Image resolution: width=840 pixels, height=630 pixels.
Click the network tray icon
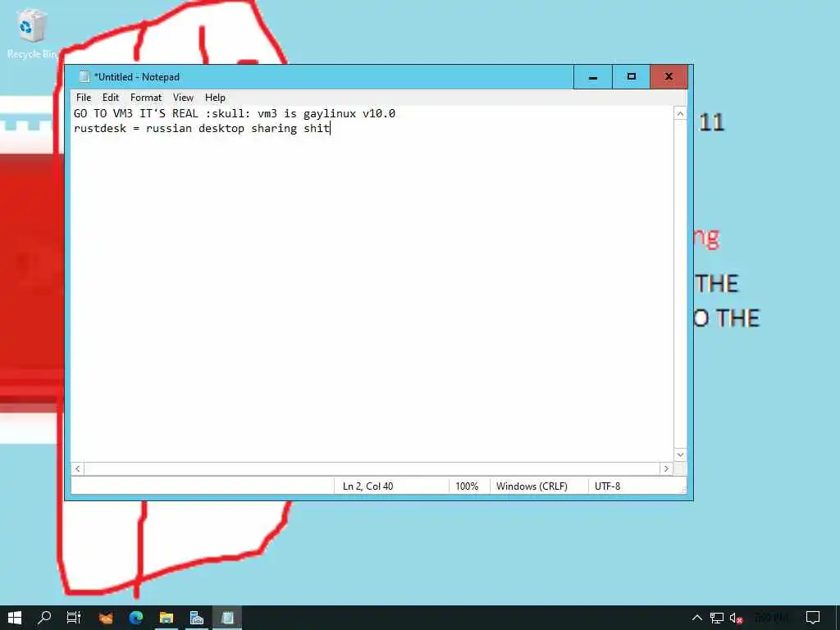[x=717, y=618]
